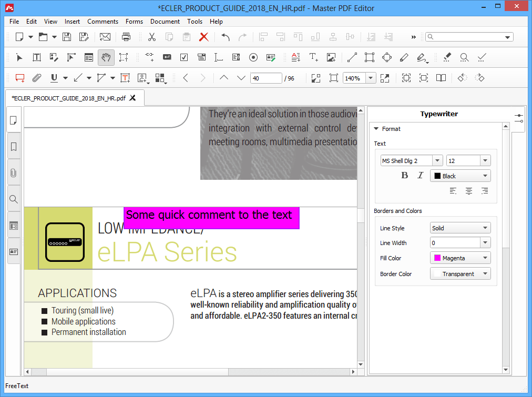
Task: Select the Pencil tool
Action: tap(404, 57)
